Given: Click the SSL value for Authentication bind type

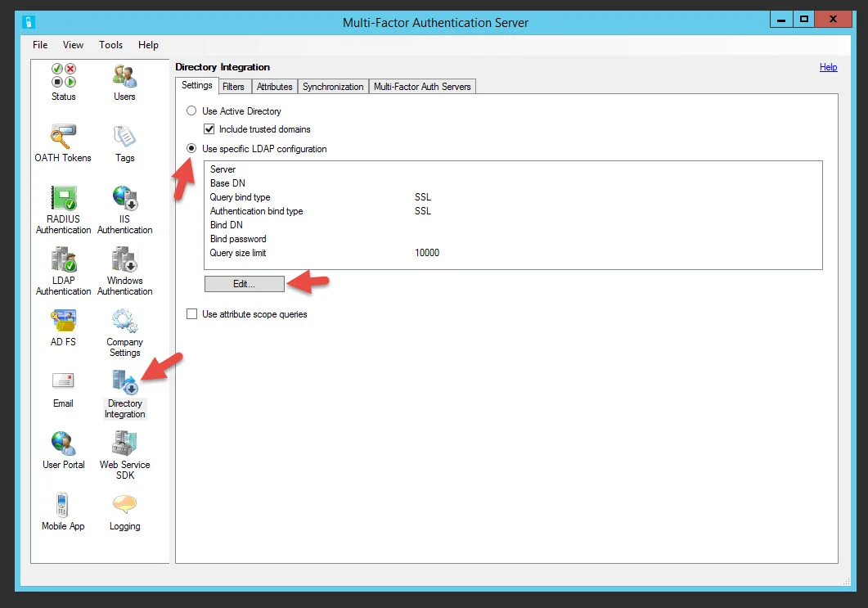Looking at the screenshot, I should tap(423, 211).
